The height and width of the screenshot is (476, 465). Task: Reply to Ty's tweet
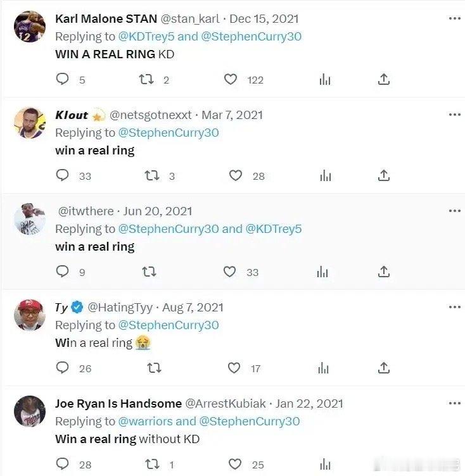pyautogui.click(x=62, y=368)
